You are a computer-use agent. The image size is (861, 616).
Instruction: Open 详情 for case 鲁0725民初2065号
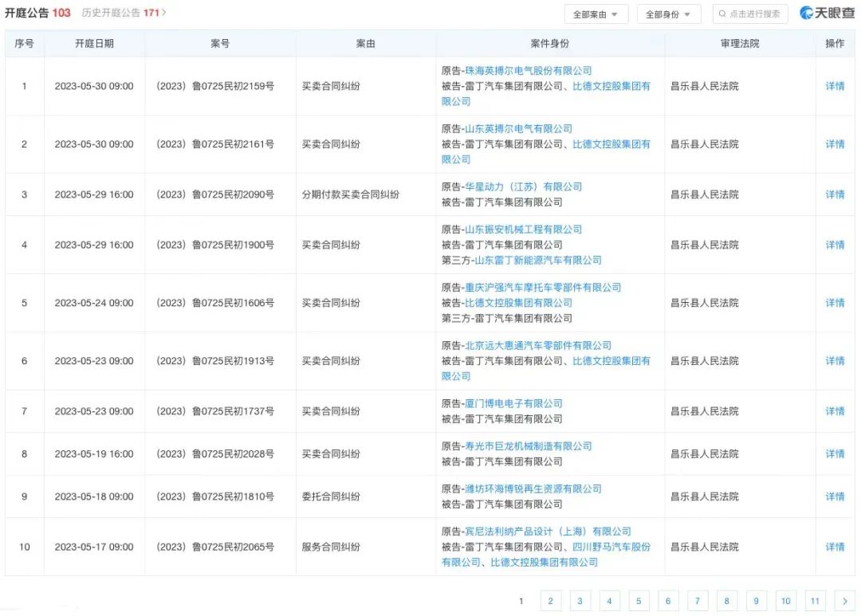(x=835, y=547)
